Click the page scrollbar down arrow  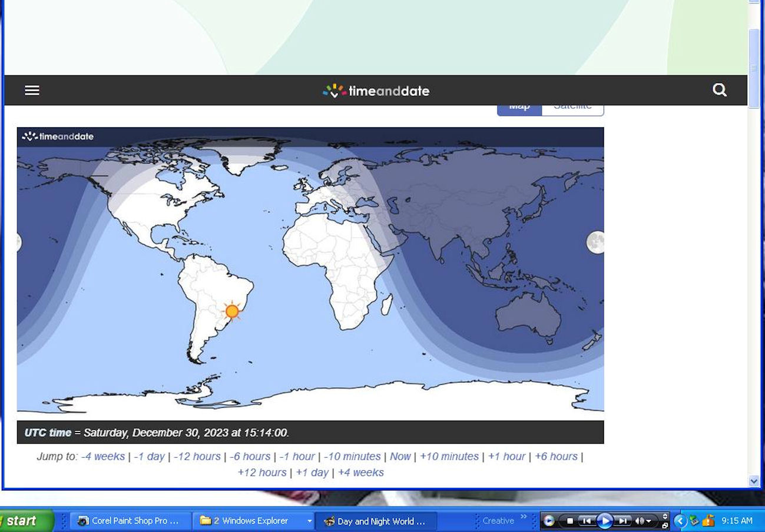(754, 481)
